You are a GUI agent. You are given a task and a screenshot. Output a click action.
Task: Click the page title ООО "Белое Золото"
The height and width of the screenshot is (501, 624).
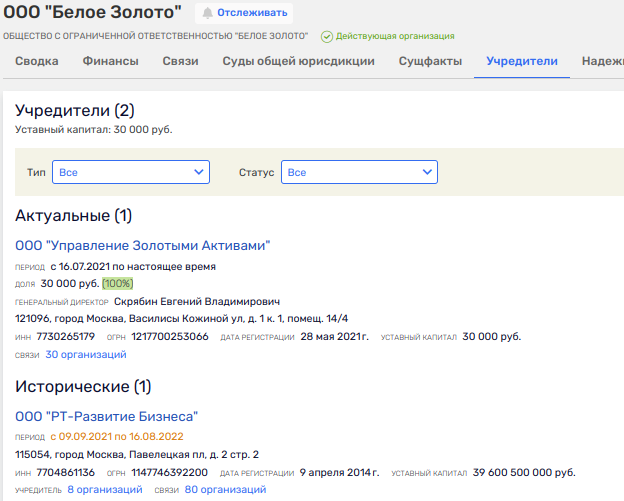click(92, 12)
